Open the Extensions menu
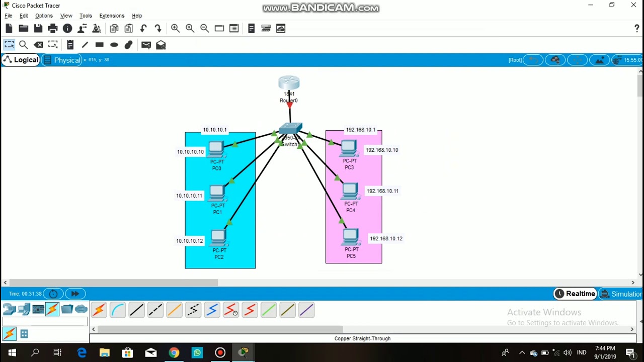 [112, 16]
